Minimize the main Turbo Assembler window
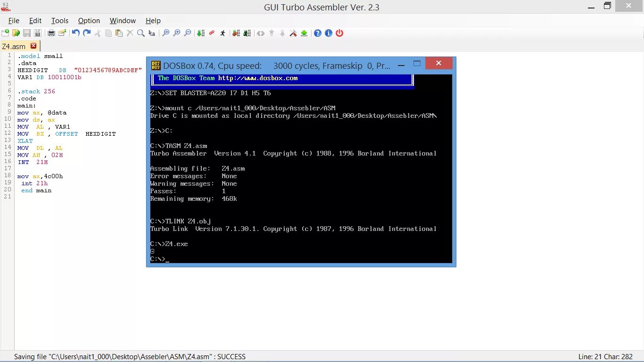Screen dimensions: 644x362 tap(591, 7)
